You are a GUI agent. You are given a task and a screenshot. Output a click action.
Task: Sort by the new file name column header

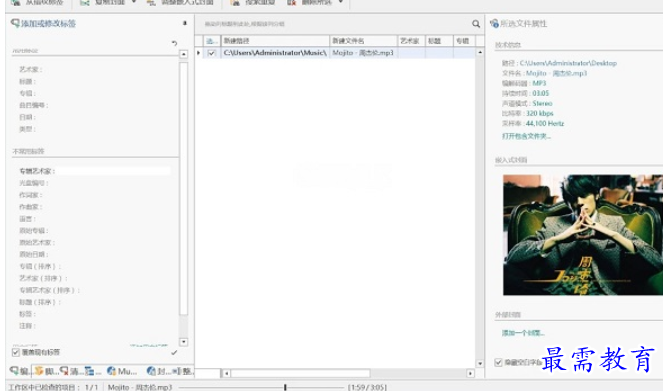tap(363, 41)
